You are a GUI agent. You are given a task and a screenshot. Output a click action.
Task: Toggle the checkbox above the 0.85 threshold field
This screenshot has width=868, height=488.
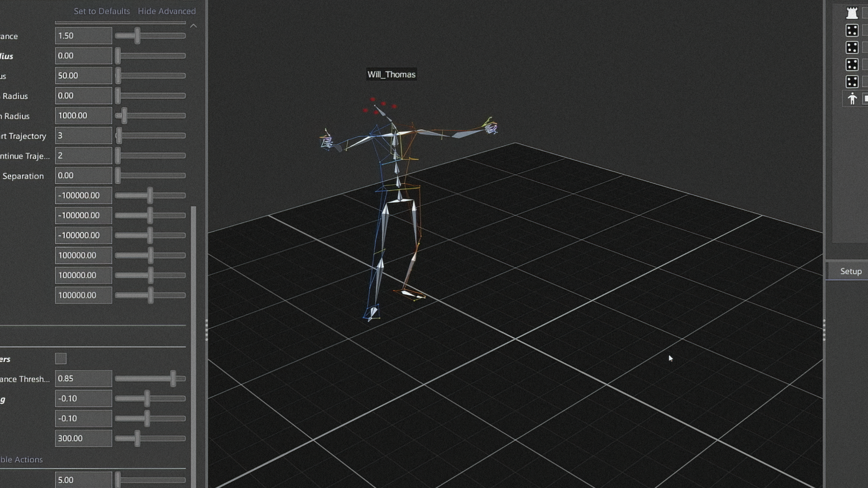(61, 359)
